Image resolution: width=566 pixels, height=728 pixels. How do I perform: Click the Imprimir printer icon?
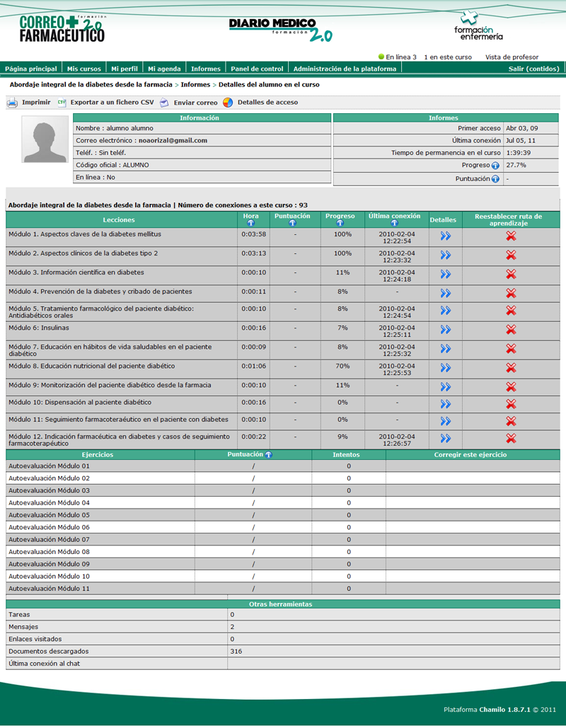pyautogui.click(x=12, y=103)
